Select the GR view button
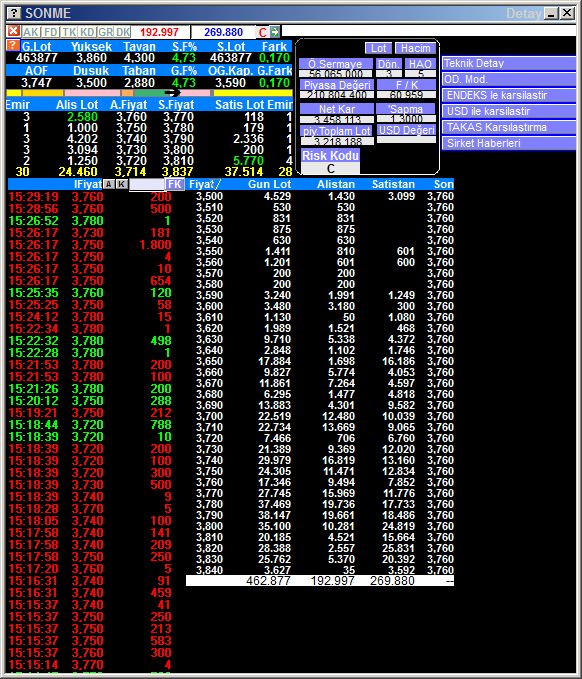This screenshot has width=582, height=679. (105, 32)
